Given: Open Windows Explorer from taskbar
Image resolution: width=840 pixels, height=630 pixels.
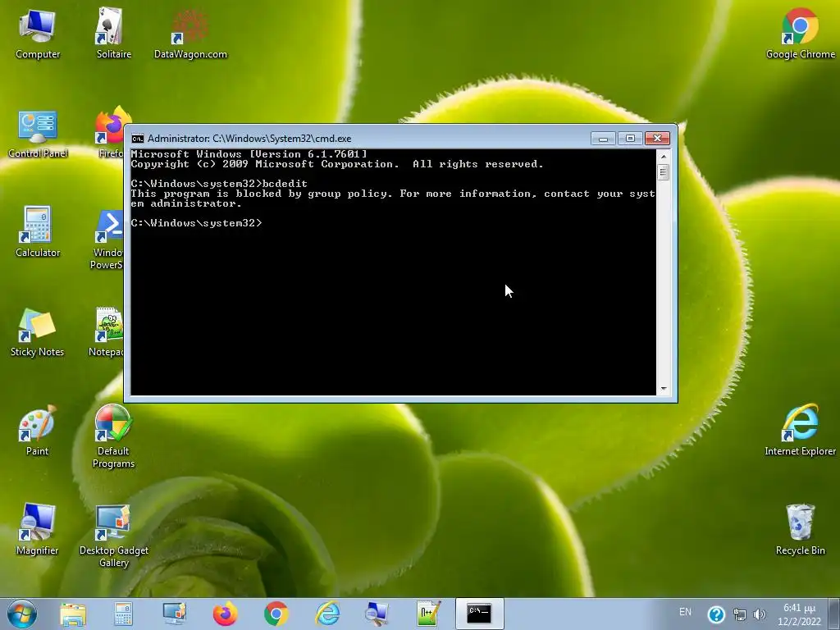Looking at the screenshot, I should [x=73, y=614].
